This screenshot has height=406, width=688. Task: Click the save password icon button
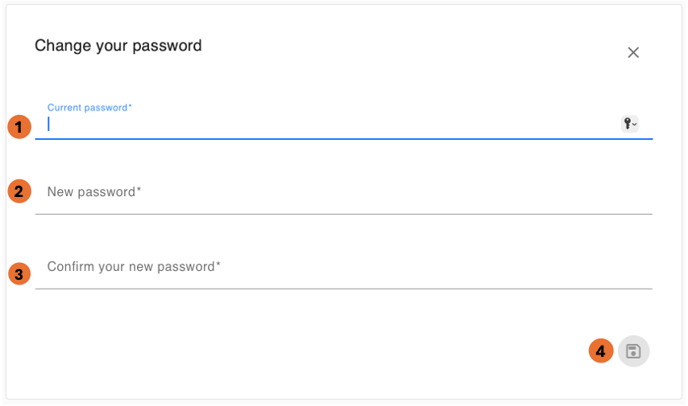633,351
